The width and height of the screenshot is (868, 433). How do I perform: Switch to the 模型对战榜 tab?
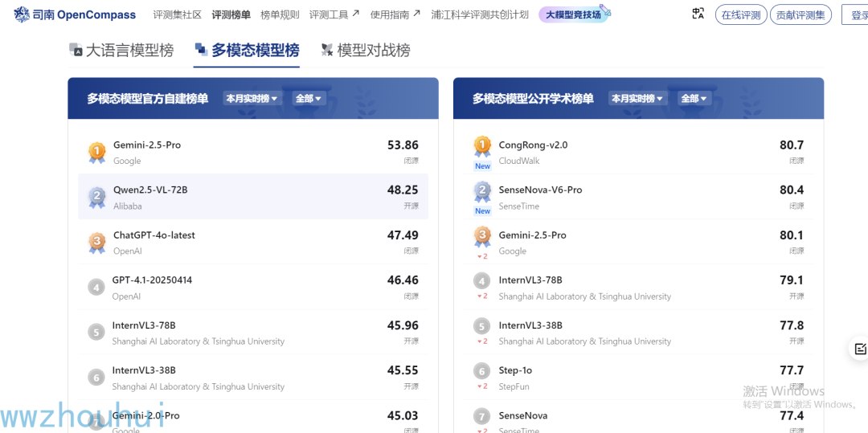coord(366,51)
